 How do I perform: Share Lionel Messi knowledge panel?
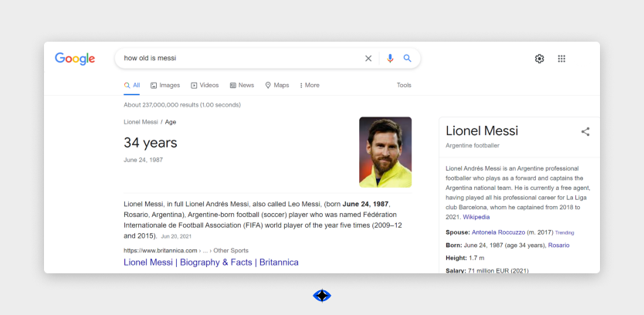pos(585,132)
